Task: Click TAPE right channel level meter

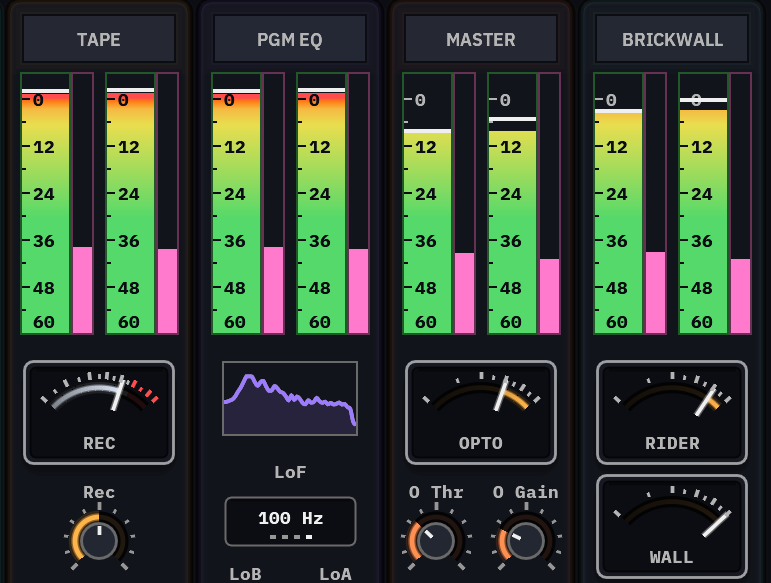Action: 131,204
